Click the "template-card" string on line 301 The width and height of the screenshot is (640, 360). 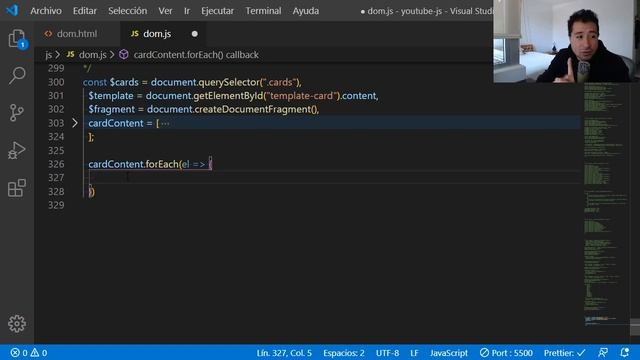[302, 96]
